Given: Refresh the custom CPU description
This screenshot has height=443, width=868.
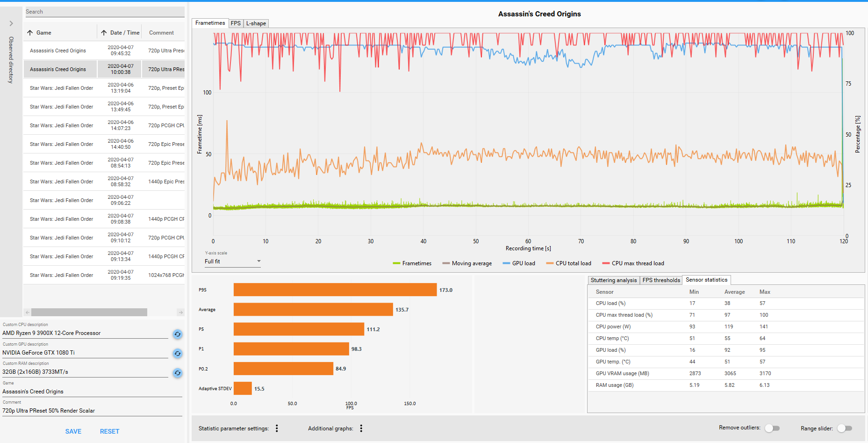Looking at the screenshot, I should 178,334.
